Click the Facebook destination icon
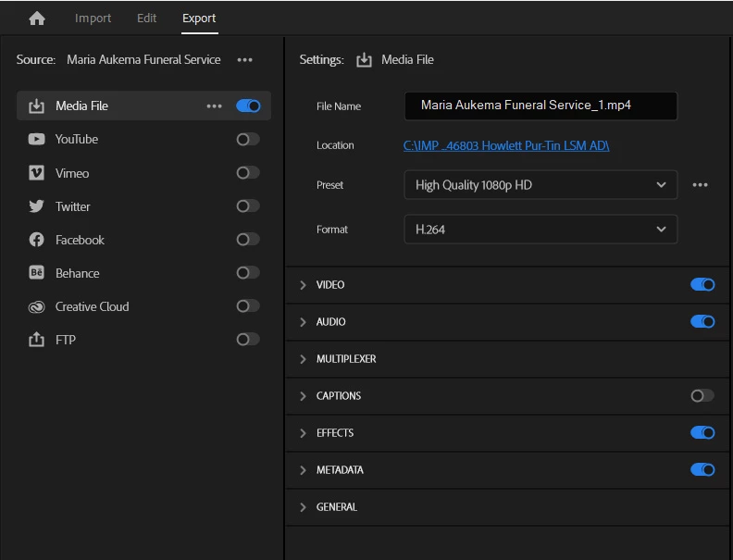 [x=37, y=240]
